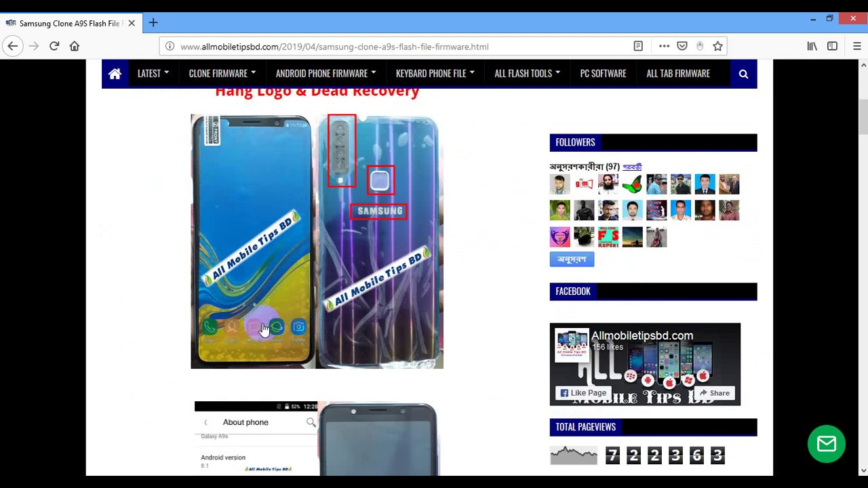
Task: Click the Facebook page profile picture
Action: [x=572, y=346]
